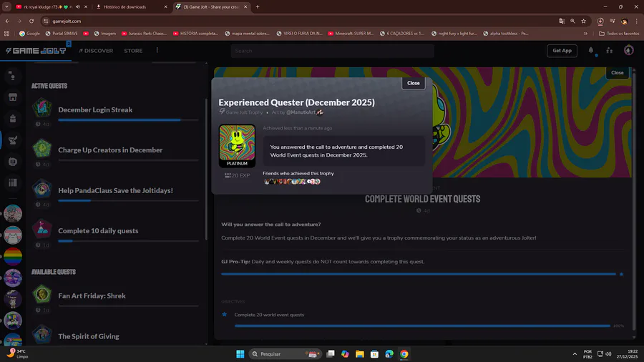Screen dimensions: 644x362
Task: Click the quest overall progress bar
Action: [x=418, y=274]
